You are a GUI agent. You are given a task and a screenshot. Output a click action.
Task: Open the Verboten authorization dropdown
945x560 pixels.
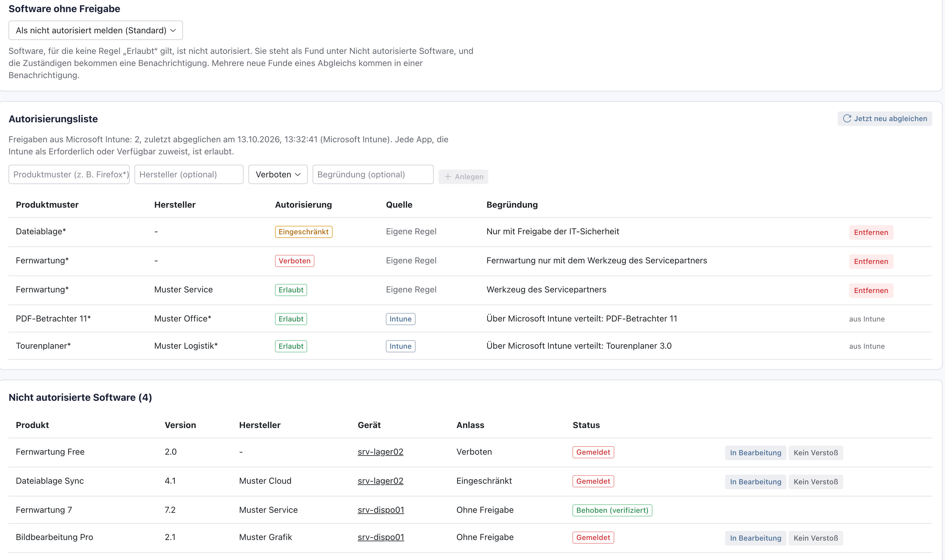278,174
